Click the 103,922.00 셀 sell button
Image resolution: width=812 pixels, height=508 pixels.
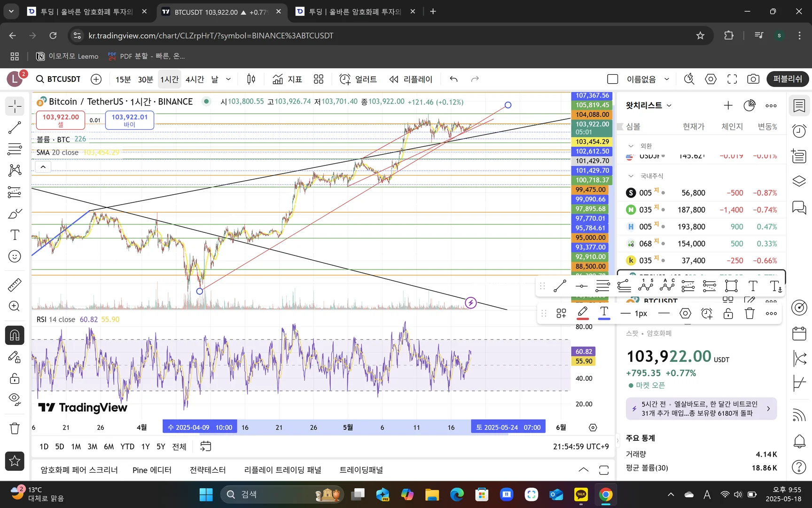point(61,120)
